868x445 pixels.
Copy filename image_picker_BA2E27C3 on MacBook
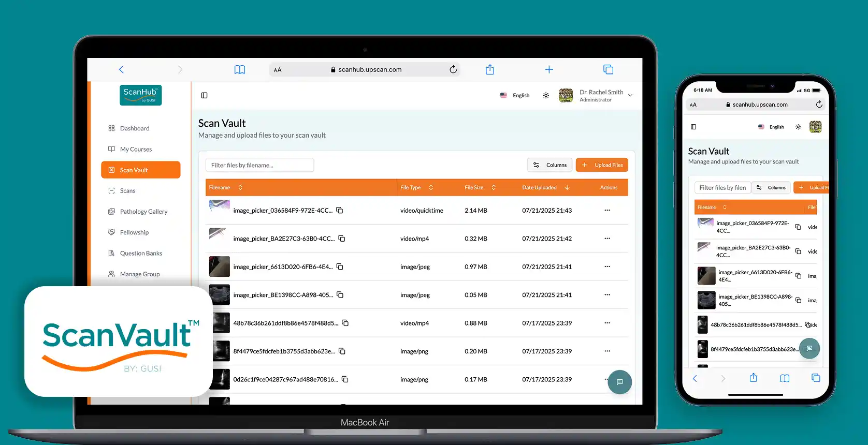(x=342, y=239)
